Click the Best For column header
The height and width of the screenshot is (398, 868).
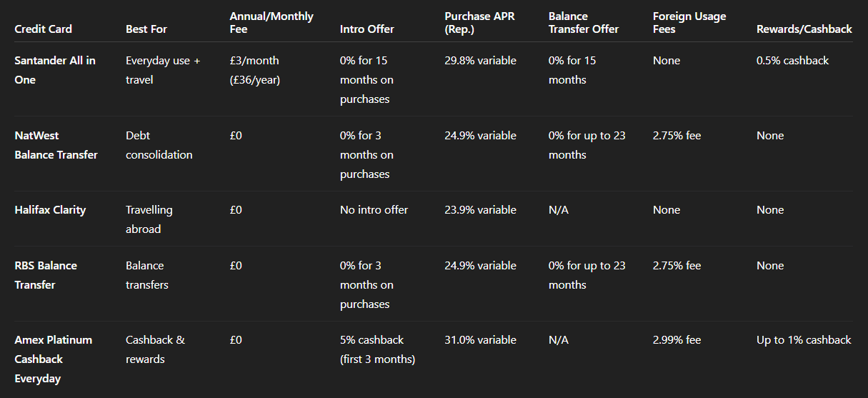click(x=148, y=29)
